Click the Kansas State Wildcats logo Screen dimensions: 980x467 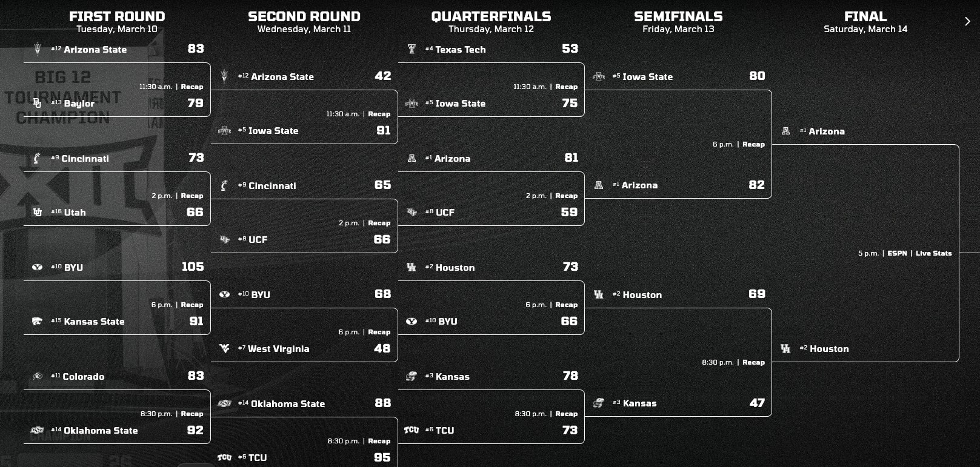[x=38, y=322]
